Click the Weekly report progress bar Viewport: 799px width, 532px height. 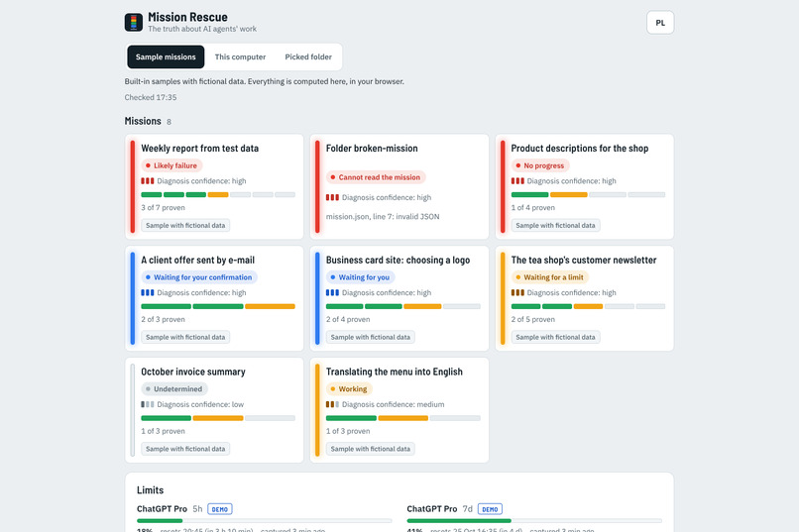(x=218, y=194)
